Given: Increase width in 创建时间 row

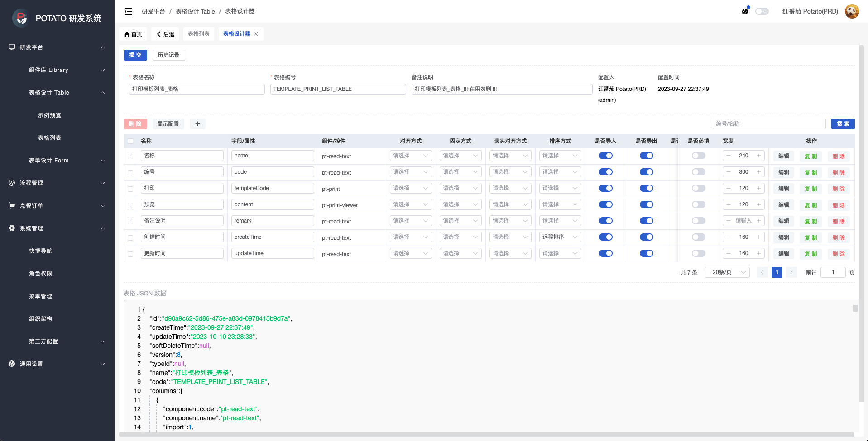Looking at the screenshot, I should [x=759, y=237].
